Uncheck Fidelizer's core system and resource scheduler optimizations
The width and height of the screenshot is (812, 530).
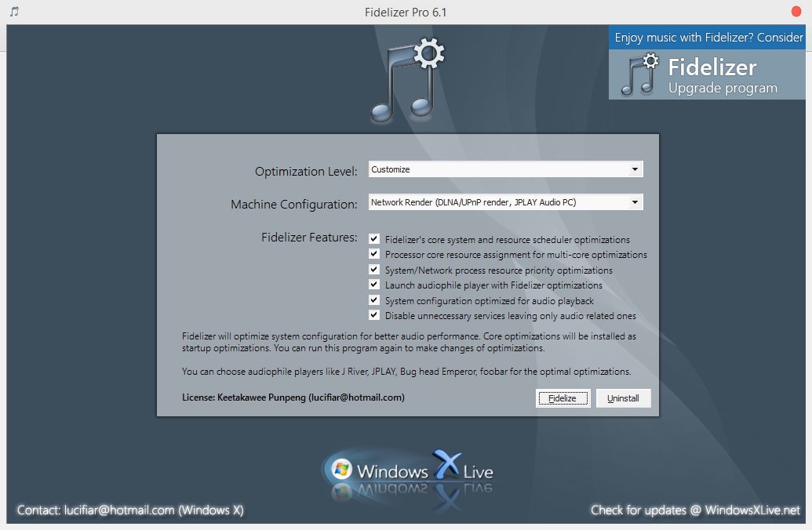[x=374, y=239]
